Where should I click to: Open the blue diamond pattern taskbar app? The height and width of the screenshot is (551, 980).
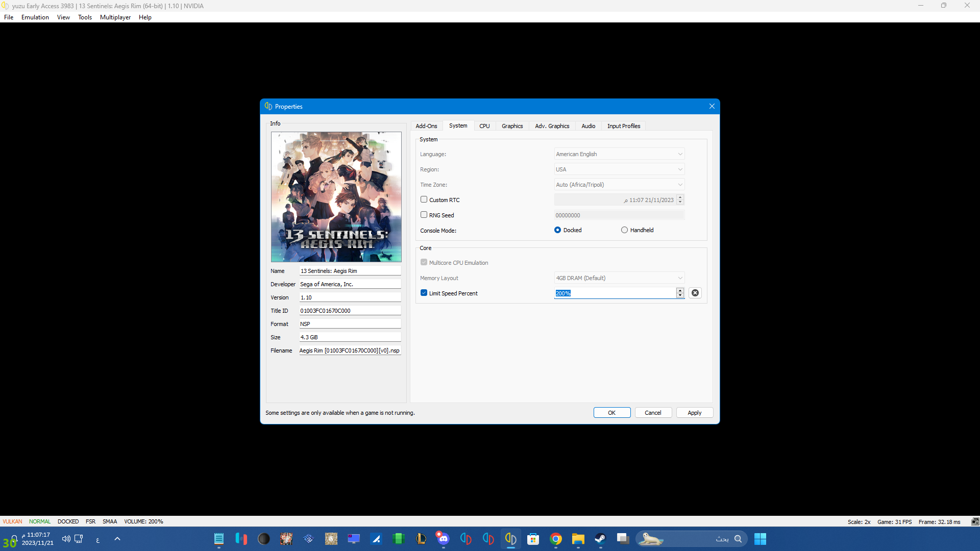click(x=309, y=539)
